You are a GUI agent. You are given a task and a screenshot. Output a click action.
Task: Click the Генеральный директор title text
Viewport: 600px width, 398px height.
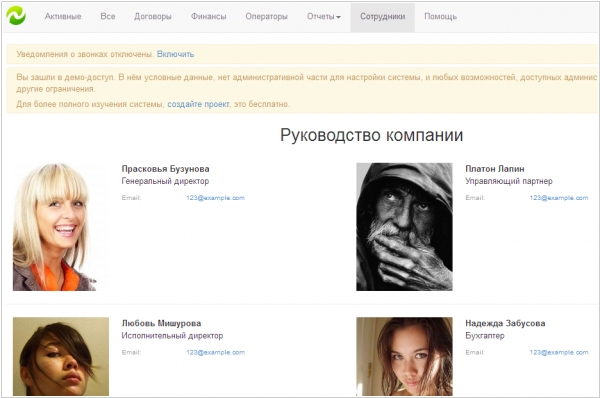point(165,181)
